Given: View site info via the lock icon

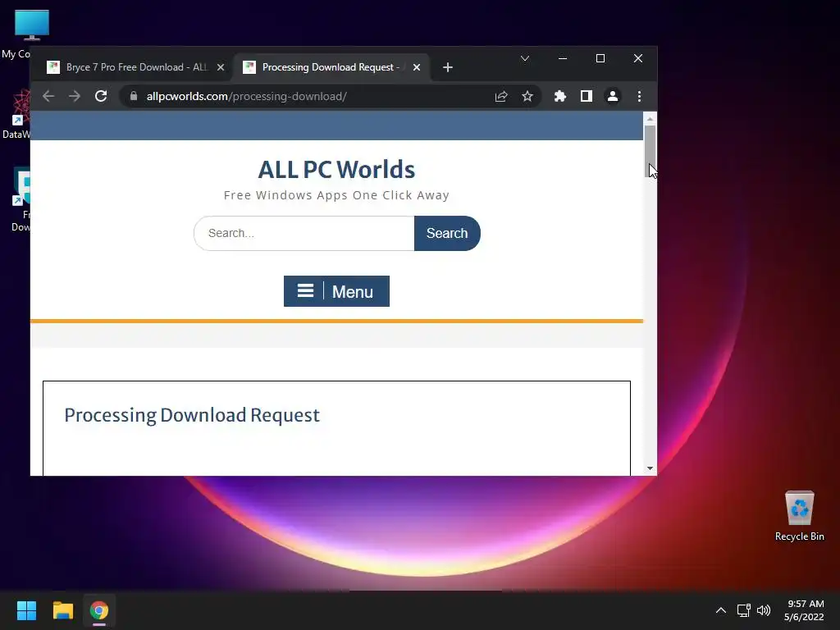Looking at the screenshot, I should [134, 96].
